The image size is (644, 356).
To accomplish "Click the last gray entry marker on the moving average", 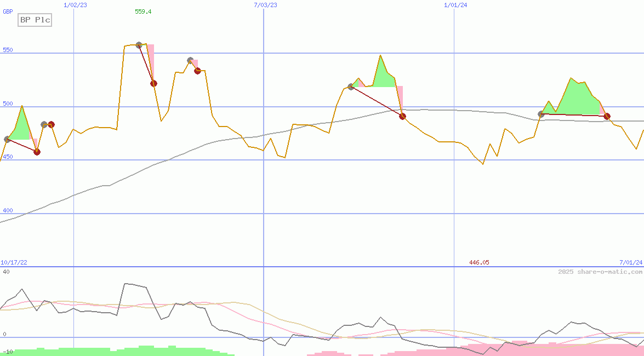I will (542, 114).
